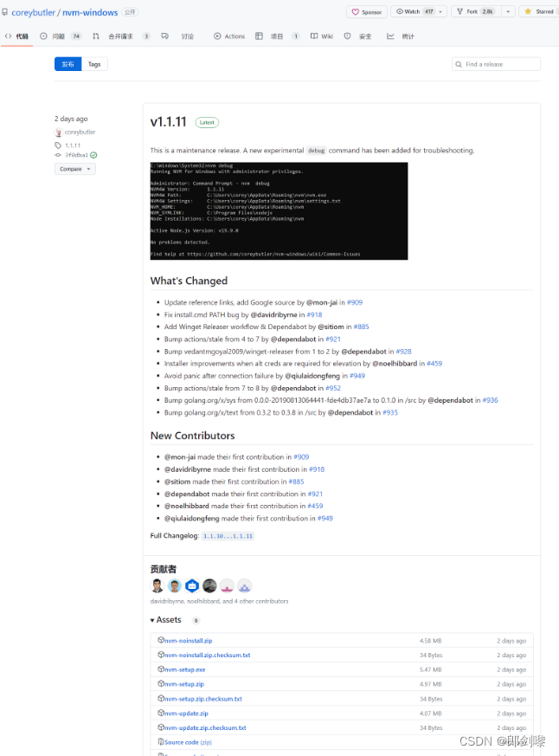Click the Fork button

[476, 11]
